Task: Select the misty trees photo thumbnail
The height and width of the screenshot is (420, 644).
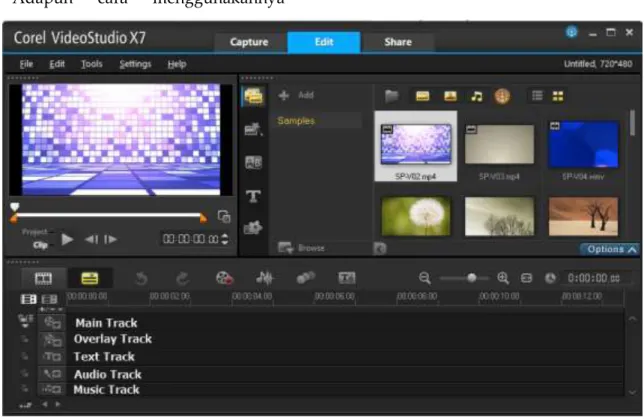Action: [x=499, y=216]
